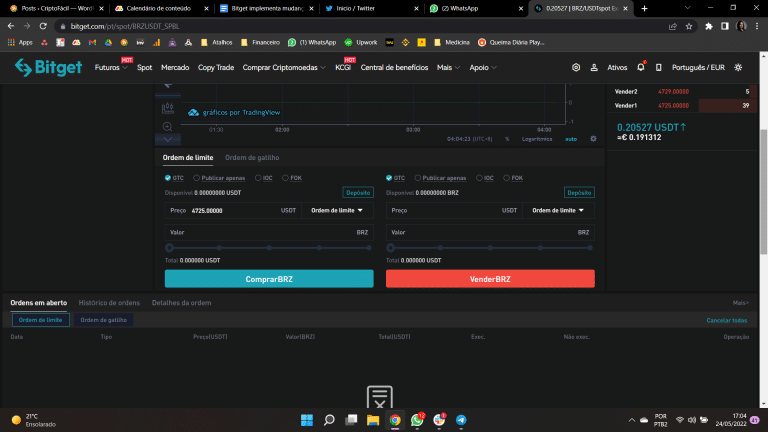Toggle light theme sun icon

(738, 68)
